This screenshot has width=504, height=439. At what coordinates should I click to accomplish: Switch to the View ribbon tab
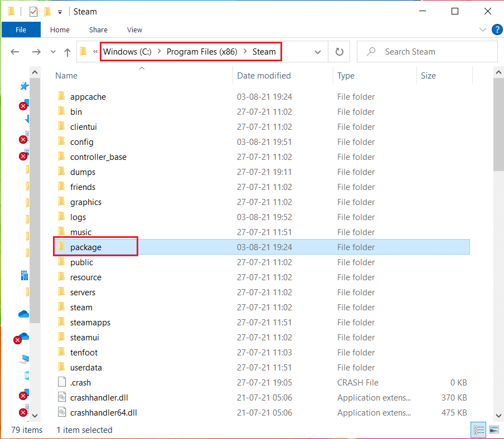click(134, 30)
